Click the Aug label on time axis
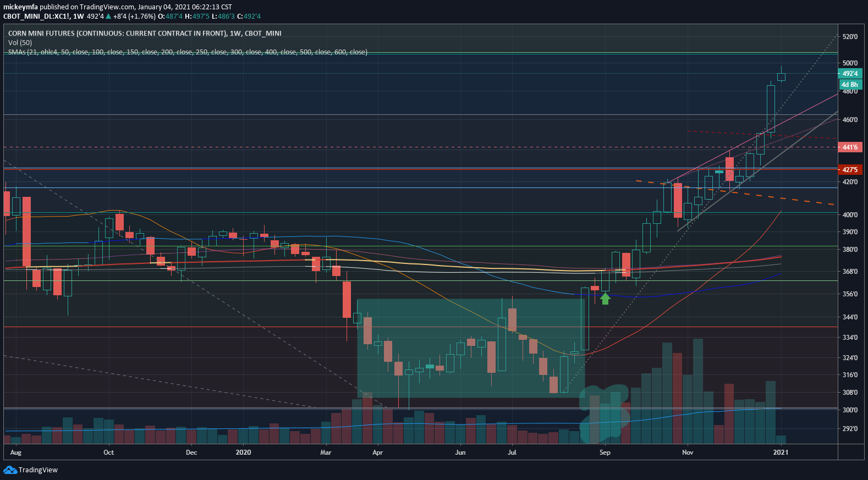The width and height of the screenshot is (868, 480). pos(16,453)
